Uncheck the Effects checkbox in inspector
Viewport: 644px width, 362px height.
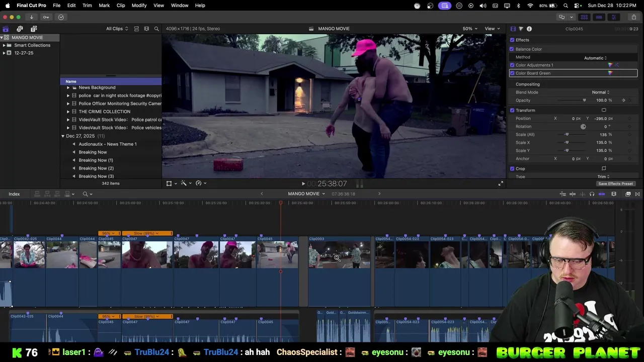pos(512,40)
